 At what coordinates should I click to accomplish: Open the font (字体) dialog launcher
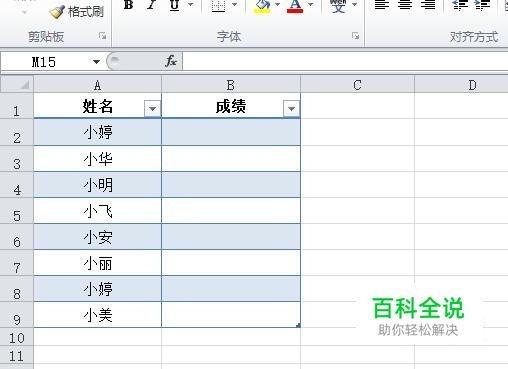point(356,36)
